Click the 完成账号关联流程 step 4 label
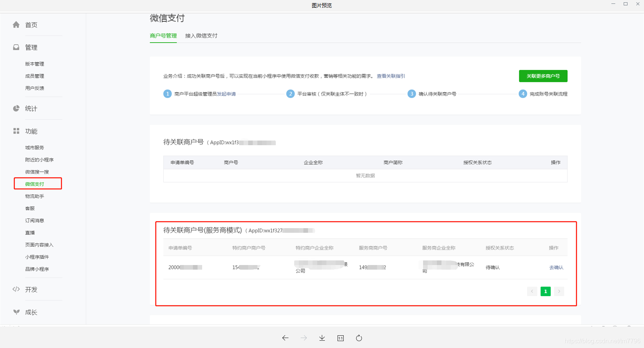The height and width of the screenshot is (348, 644). (x=548, y=94)
